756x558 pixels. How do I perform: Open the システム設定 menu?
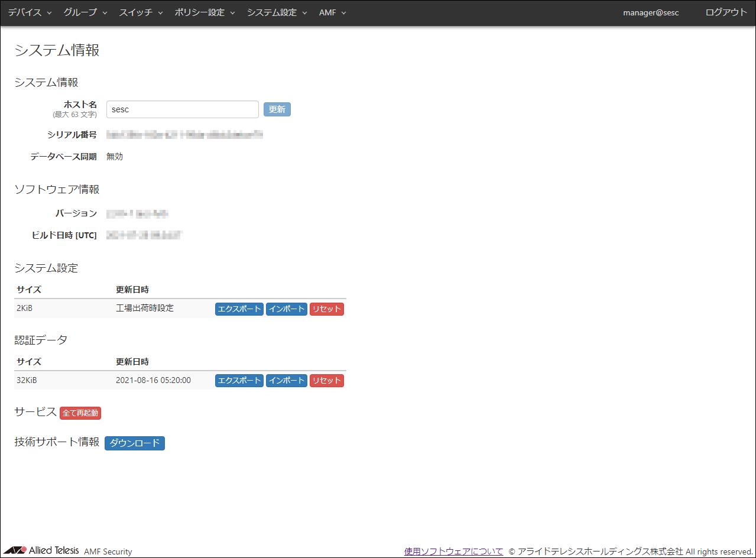tap(277, 12)
